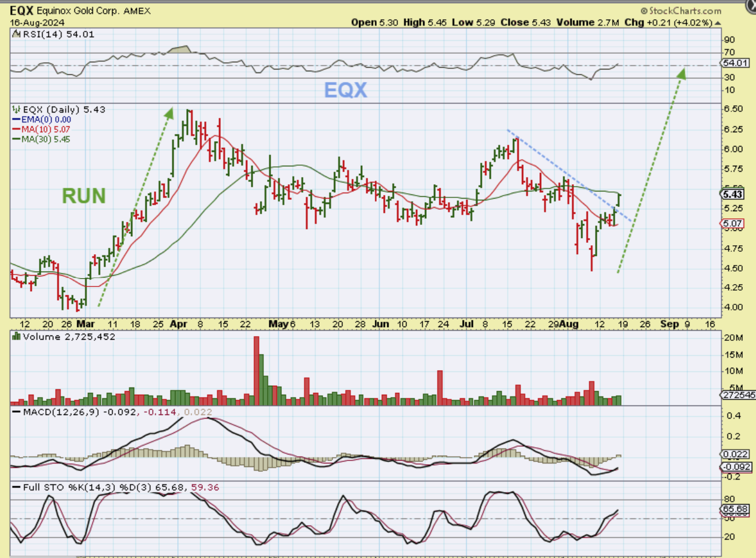Click the 30 level on RSI scale
Viewport: 756px width, 558px height.
click(730, 77)
